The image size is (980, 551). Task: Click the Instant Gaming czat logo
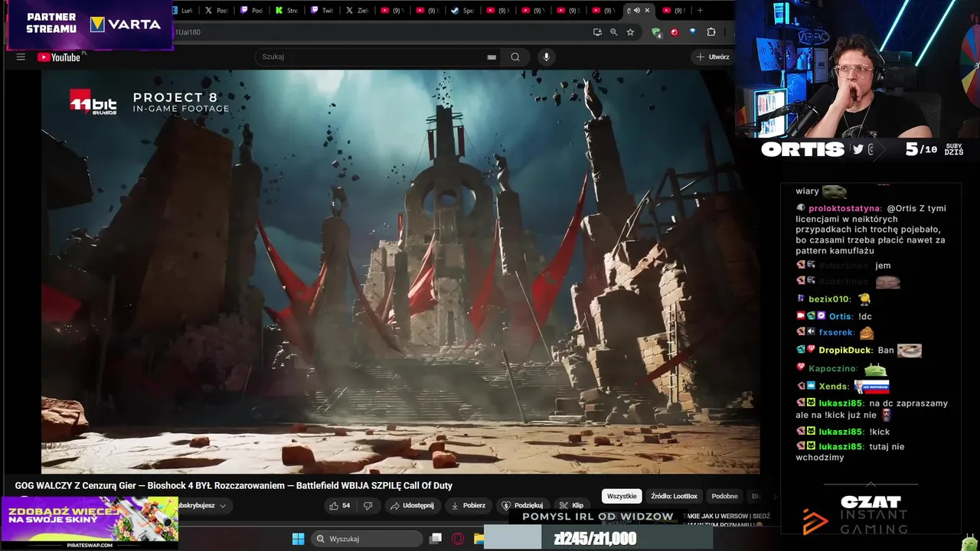855,514
